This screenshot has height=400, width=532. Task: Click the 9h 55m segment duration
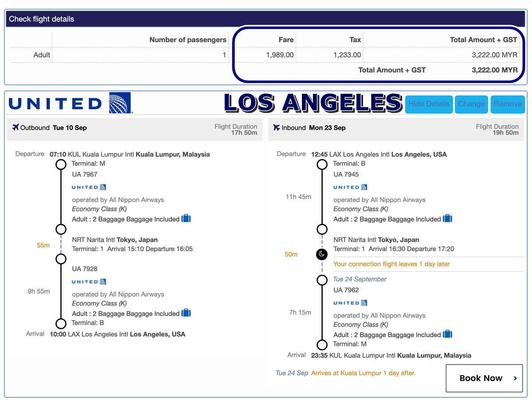coord(39,291)
